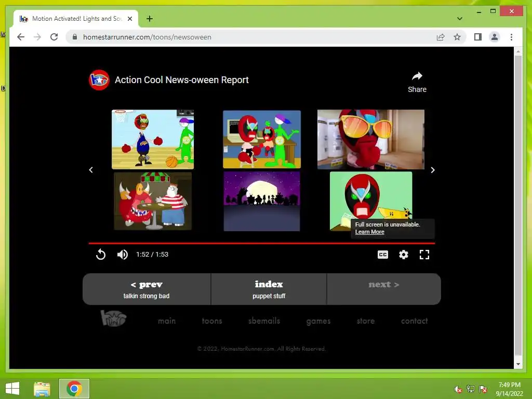Click the greyed next button
This screenshot has width=532, height=399.
(384, 289)
